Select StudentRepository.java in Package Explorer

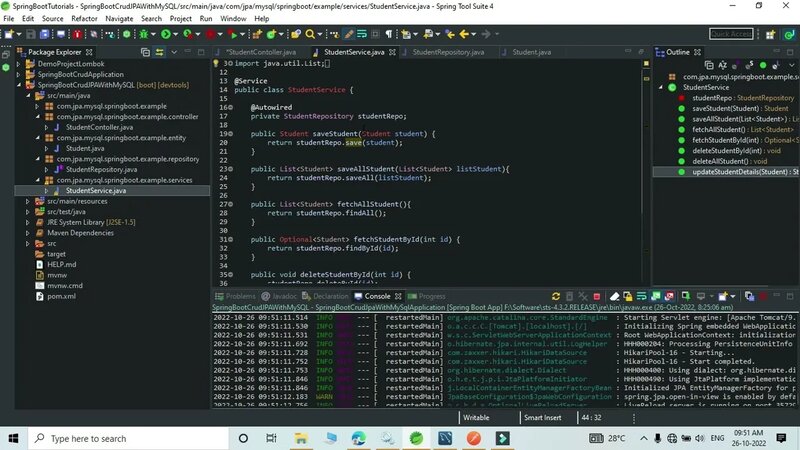pos(101,169)
